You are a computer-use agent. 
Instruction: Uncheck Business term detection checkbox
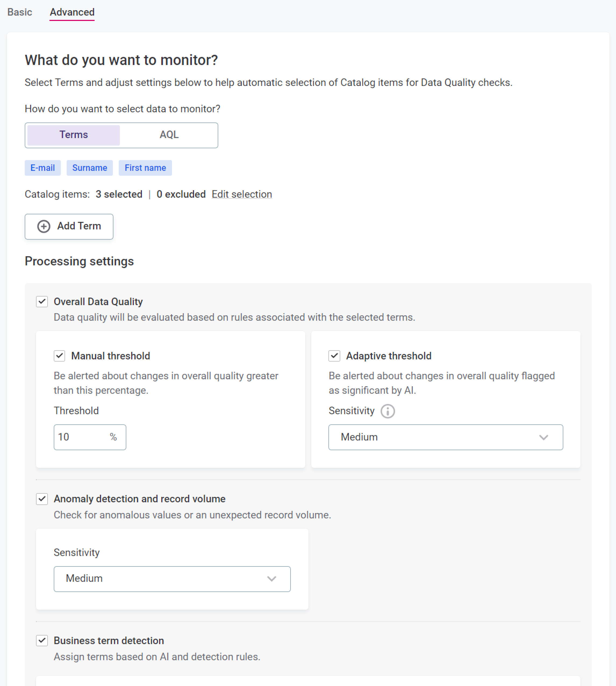tap(42, 640)
